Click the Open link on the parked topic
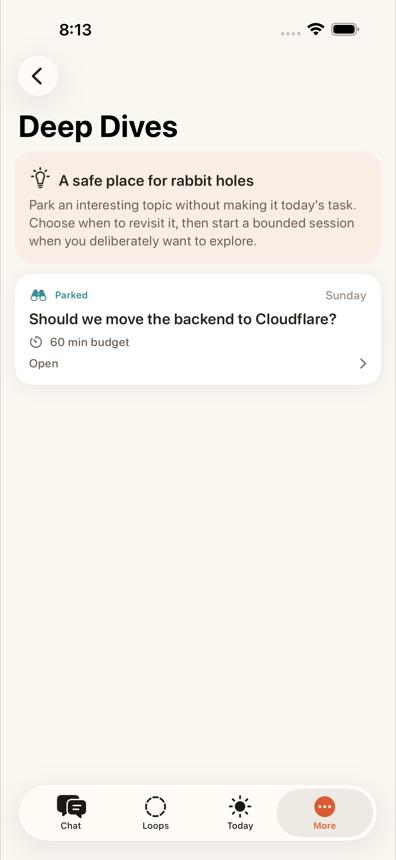The height and width of the screenshot is (860, 396). (x=43, y=364)
